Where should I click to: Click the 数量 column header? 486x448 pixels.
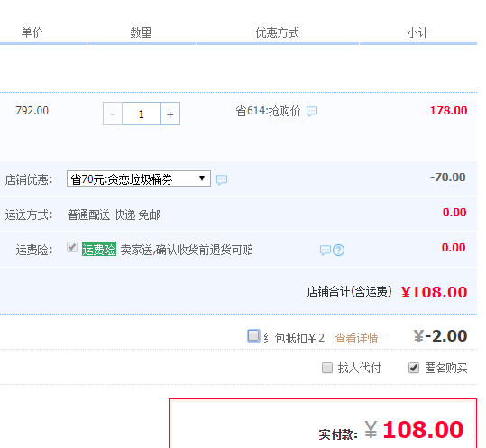(141, 32)
